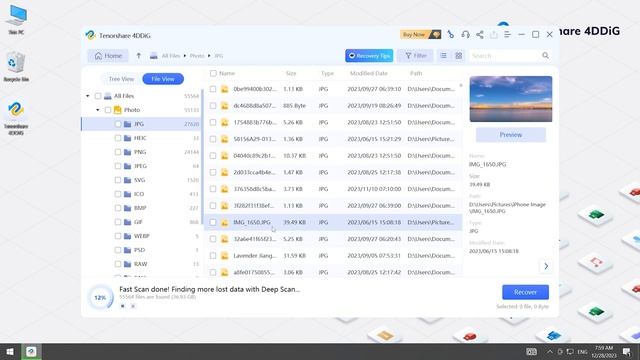640x360 pixels.
Task: Click the Home button
Action: [108, 56]
